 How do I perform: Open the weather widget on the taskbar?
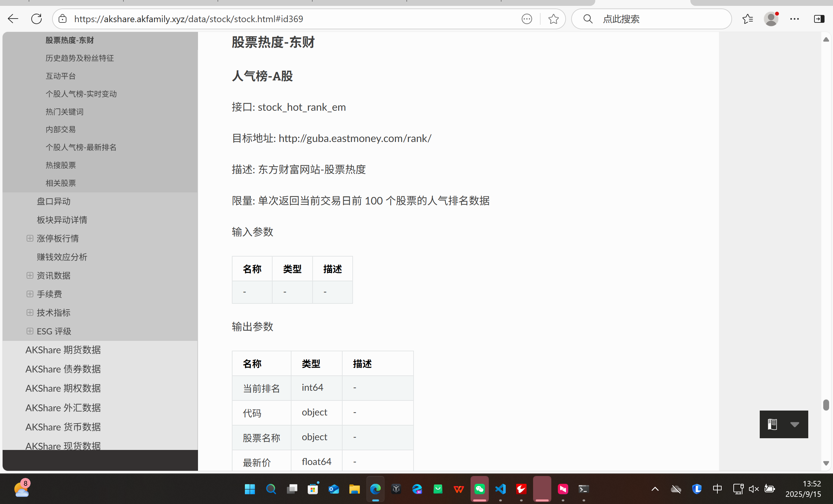[22, 489]
